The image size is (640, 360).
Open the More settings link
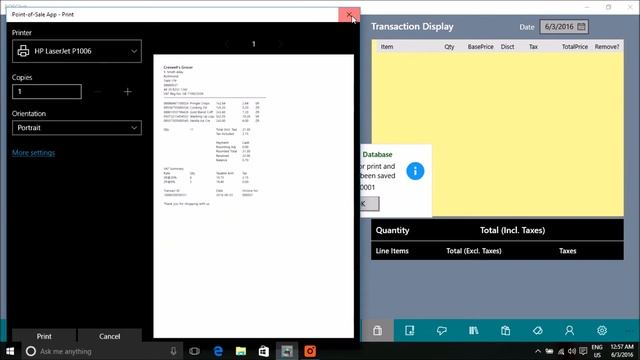(33, 153)
